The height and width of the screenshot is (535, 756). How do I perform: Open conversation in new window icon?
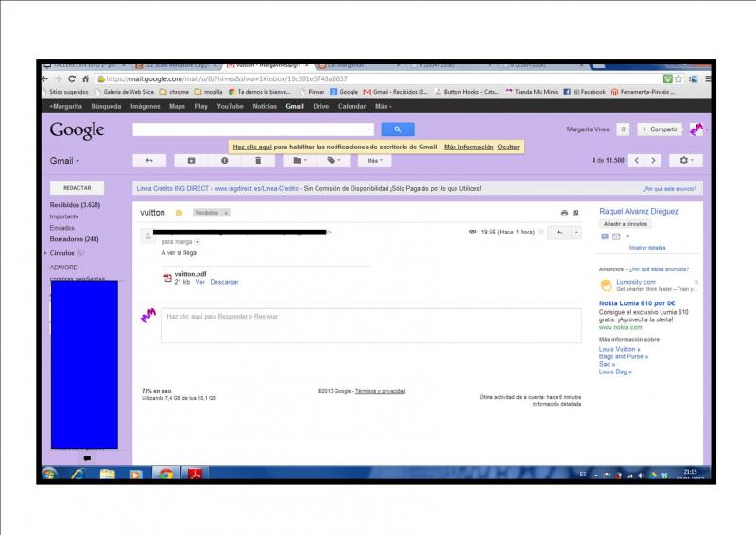pyautogui.click(x=576, y=213)
